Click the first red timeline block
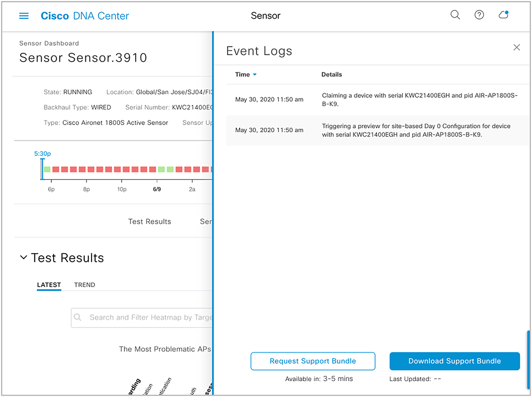The width and height of the screenshot is (532, 397). (56, 169)
